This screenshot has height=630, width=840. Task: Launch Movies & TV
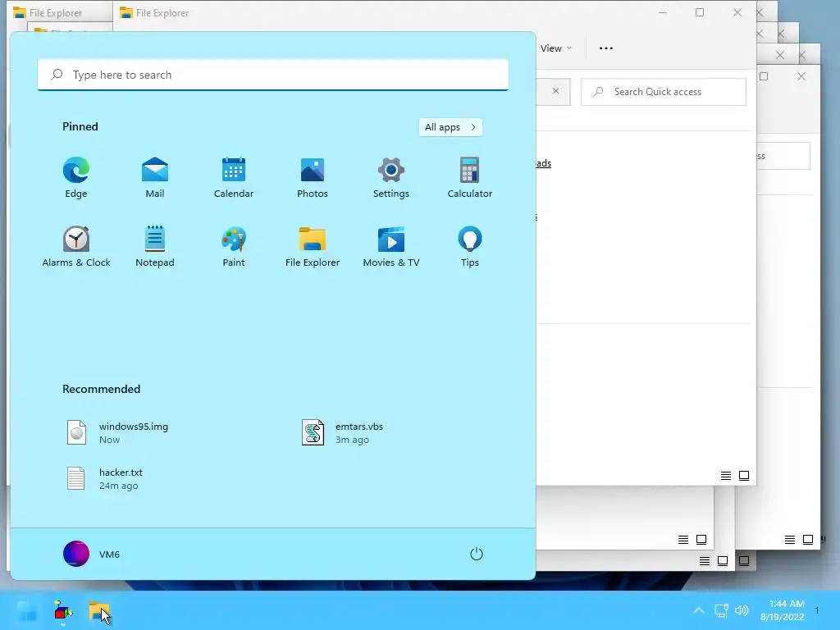(x=391, y=246)
